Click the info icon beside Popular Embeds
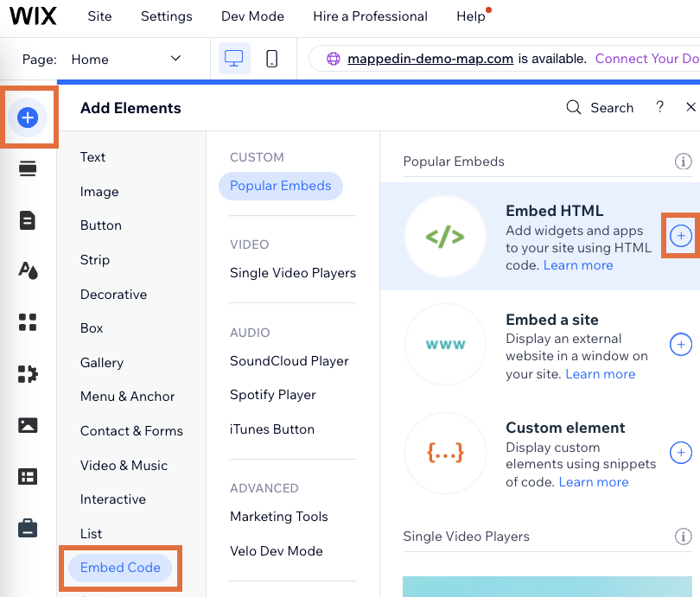Screen dimensions: 700x597 pos(684,161)
